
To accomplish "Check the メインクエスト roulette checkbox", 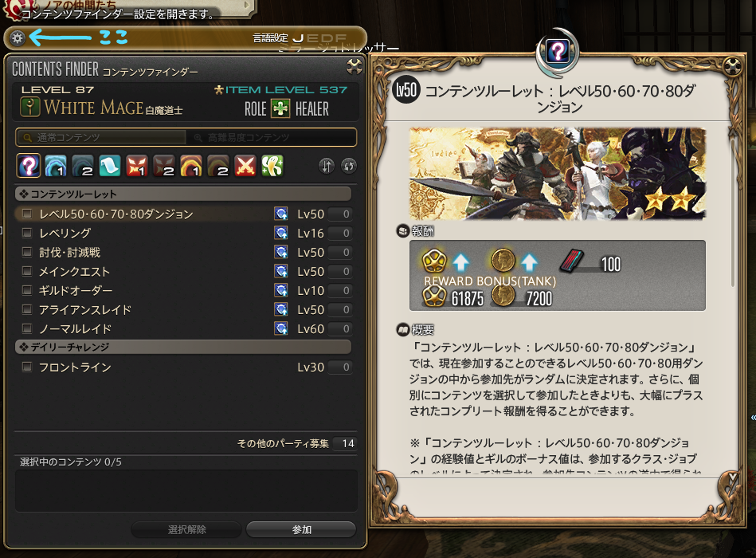I will 27,271.
